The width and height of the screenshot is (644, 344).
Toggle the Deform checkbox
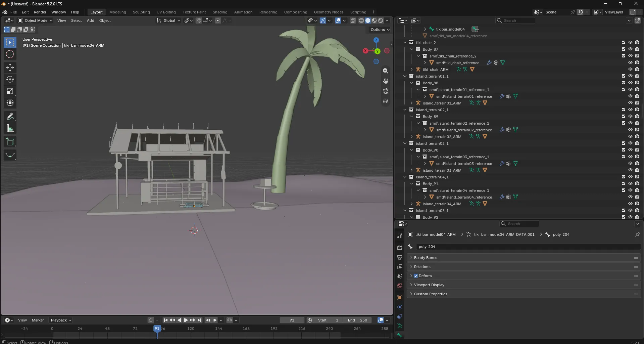pyautogui.click(x=416, y=276)
